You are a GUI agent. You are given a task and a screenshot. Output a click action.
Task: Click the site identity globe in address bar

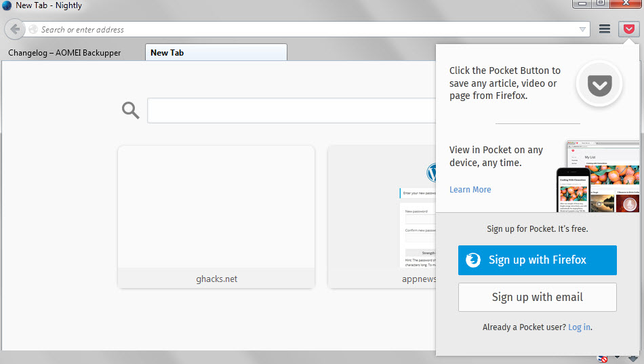(x=33, y=30)
